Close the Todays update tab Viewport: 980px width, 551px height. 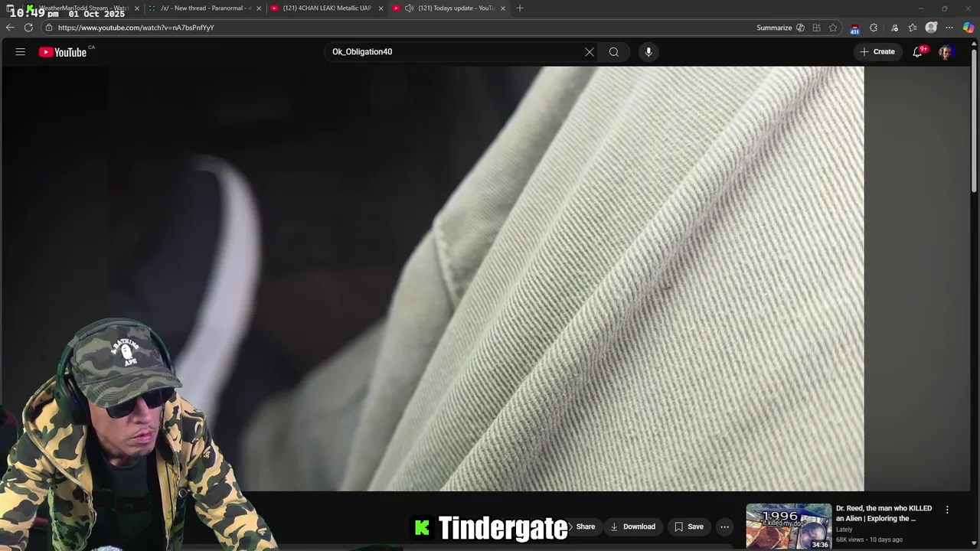502,8
